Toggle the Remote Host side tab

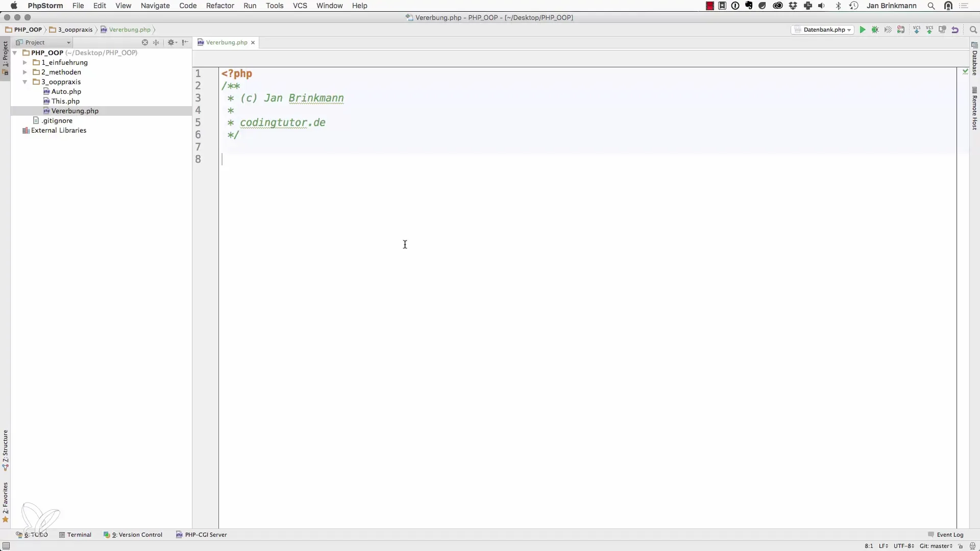coord(974,109)
